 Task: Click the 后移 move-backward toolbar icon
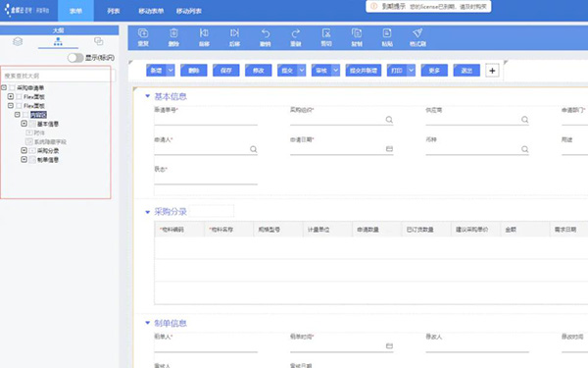point(234,33)
